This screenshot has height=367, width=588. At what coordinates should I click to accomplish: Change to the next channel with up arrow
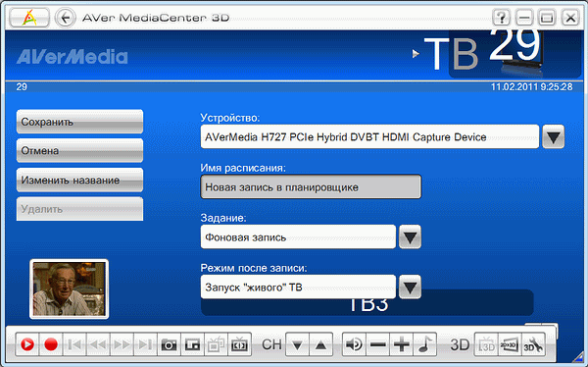click(x=321, y=344)
